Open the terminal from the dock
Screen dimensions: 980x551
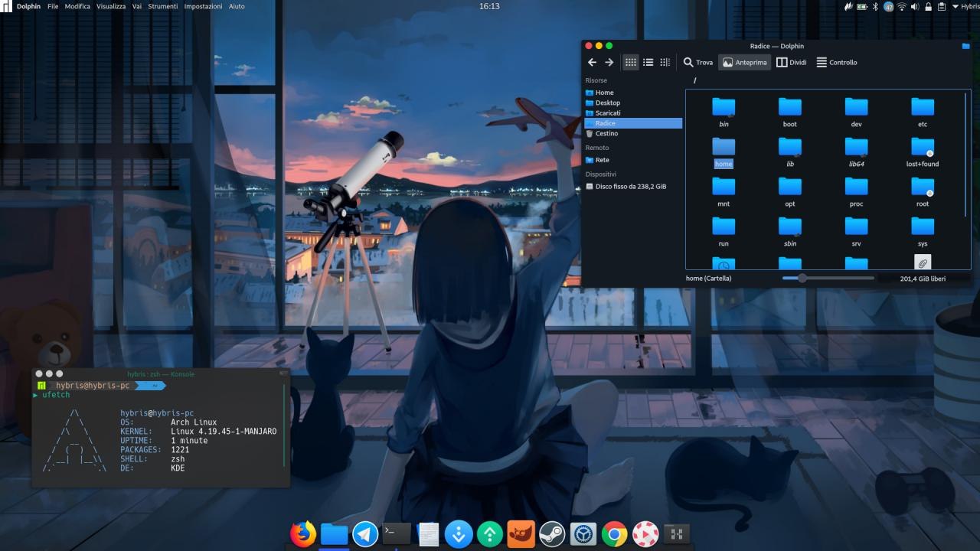coord(397,533)
